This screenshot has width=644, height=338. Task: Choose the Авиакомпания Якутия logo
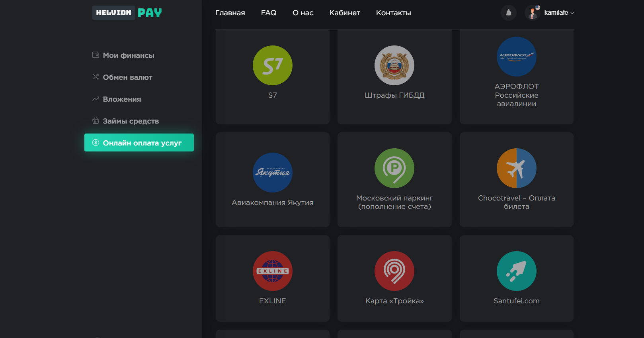(x=273, y=173)
